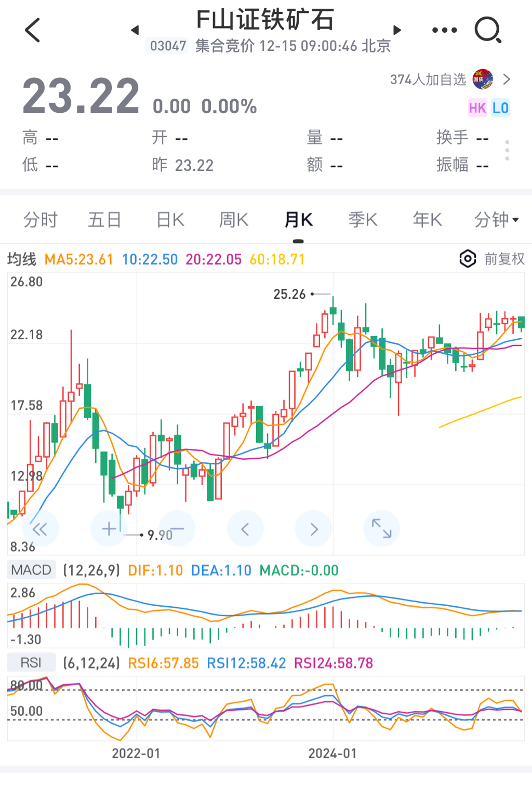Image resolution: width=532 pixels, height=785 pixels.
Task: Select the 周K tab
Action: pos(234,220)
